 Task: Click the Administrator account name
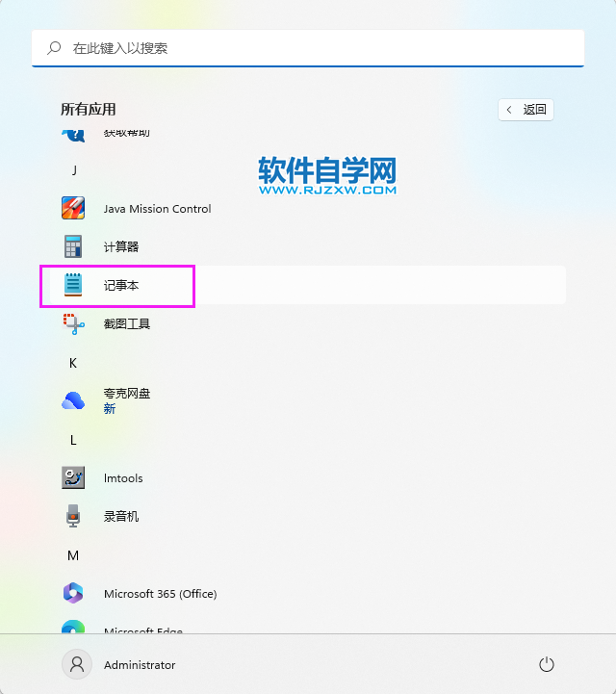point(140,665)
